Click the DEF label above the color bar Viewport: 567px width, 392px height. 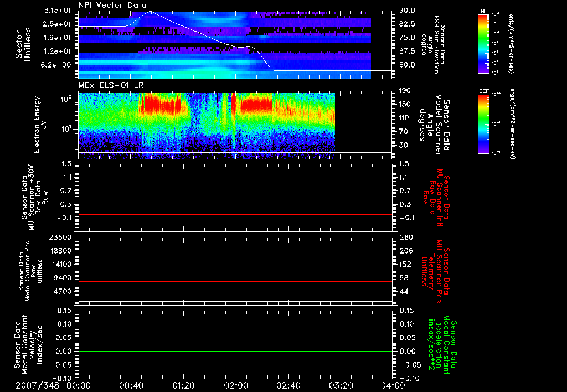(x=484, y=91)
